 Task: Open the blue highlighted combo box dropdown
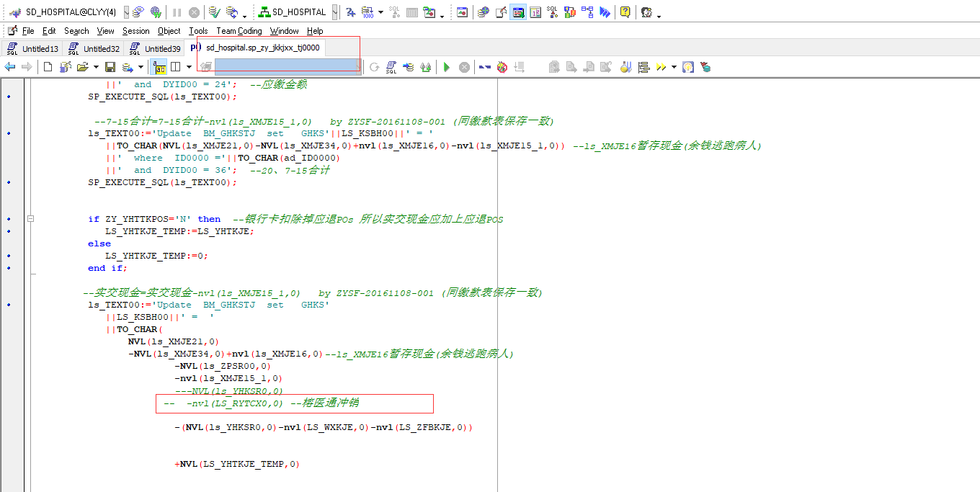(x=359, y=66)
